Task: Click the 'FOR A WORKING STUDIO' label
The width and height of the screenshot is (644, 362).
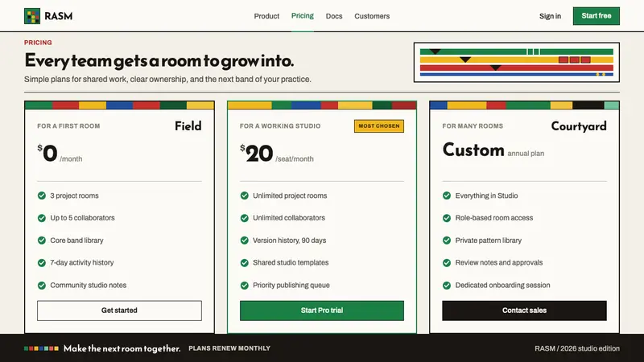Action: coord(280,126)
